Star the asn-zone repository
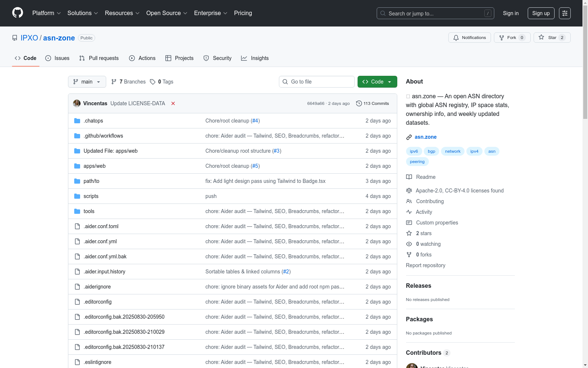Viewport: 588px width, 368px height. click(552, 38)
